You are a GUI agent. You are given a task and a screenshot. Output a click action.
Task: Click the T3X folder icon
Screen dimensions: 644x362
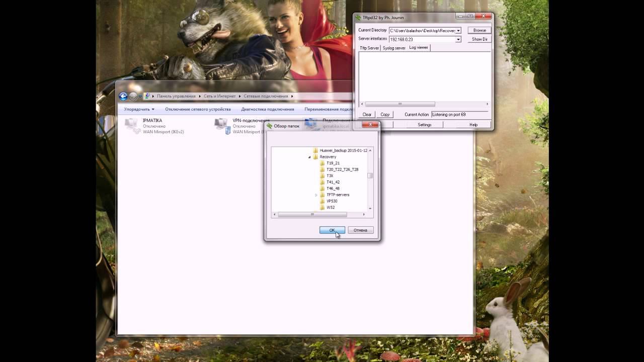323,175
